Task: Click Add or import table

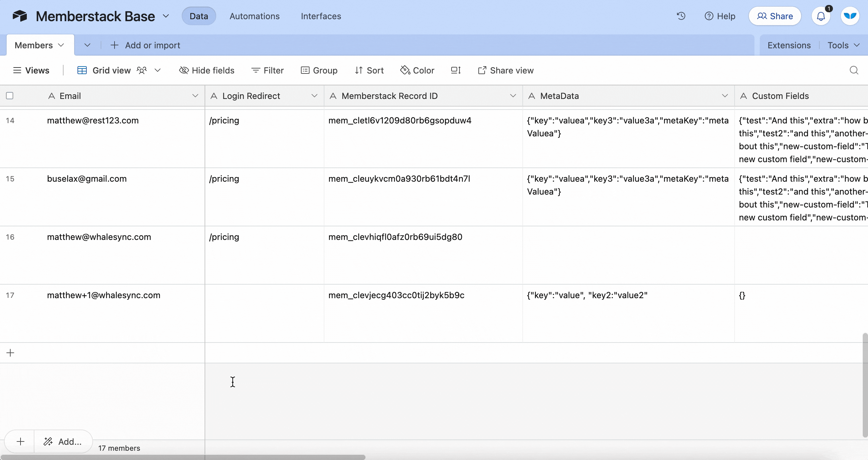Action: pos(146,45)
